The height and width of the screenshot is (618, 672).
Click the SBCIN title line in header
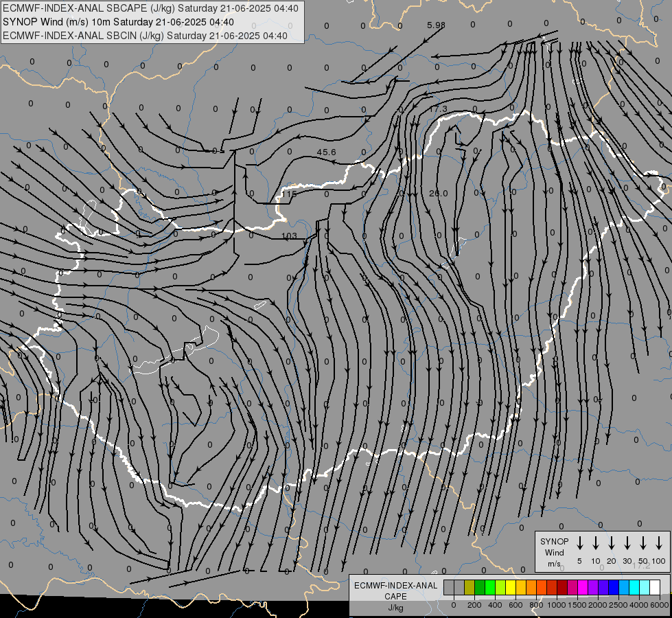coord(145,36)
